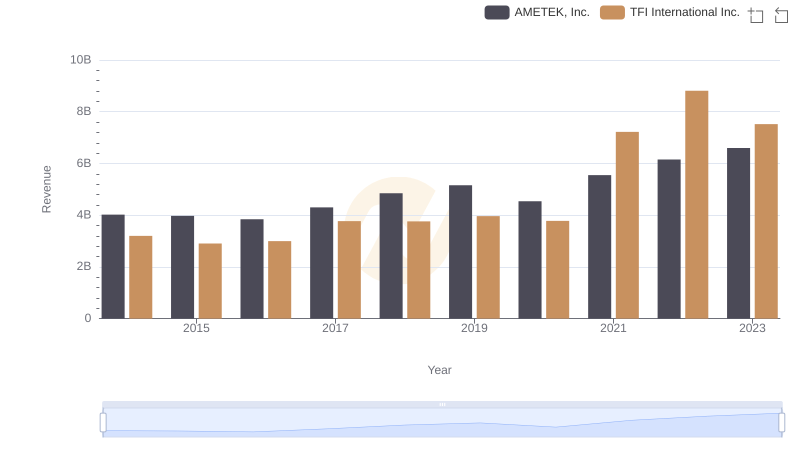Screen dimensions: 800x461
Task: Click the zoom area select icon
Action: (x=756, y=15)
